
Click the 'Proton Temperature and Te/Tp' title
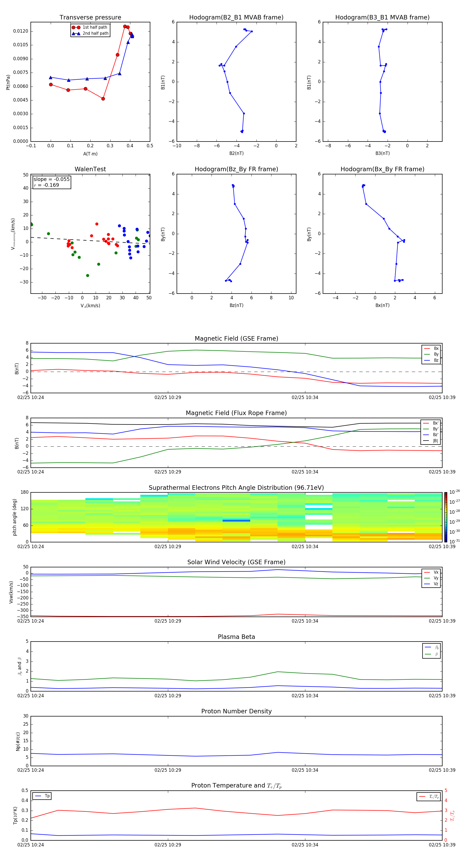pyautogui.click(x=236, y=786)
